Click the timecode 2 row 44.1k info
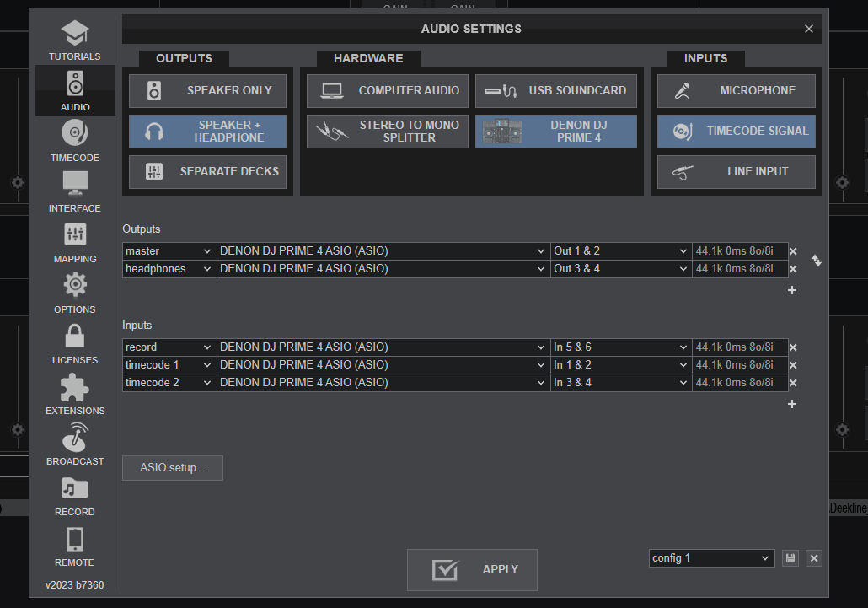The width and height of the screenshot is (868, 608). pos(740,383)
